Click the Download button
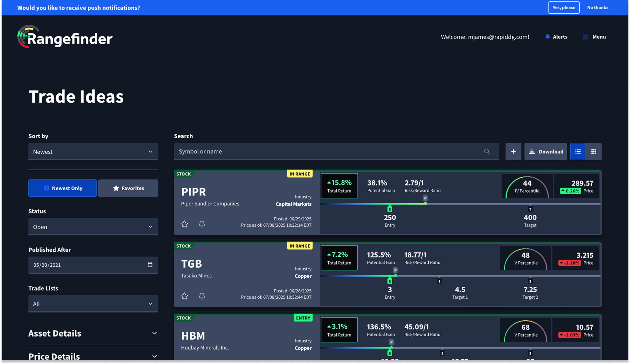This screenshot has height=364, width=630. [x=546, y=152]
